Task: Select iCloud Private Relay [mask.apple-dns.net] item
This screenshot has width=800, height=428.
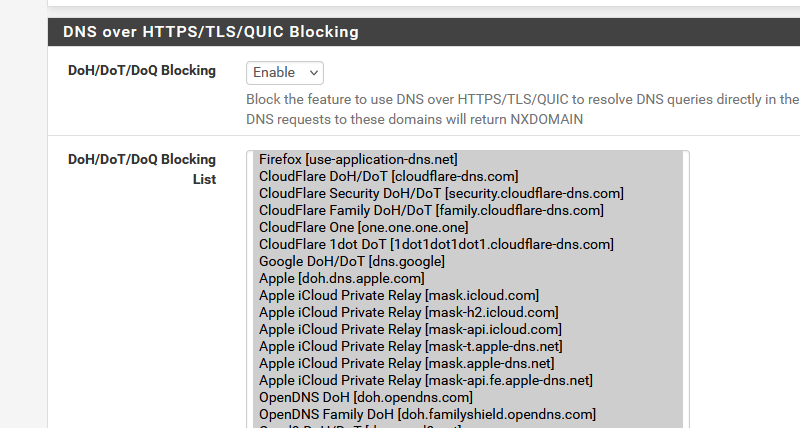Action: click(x=406, y=363)
